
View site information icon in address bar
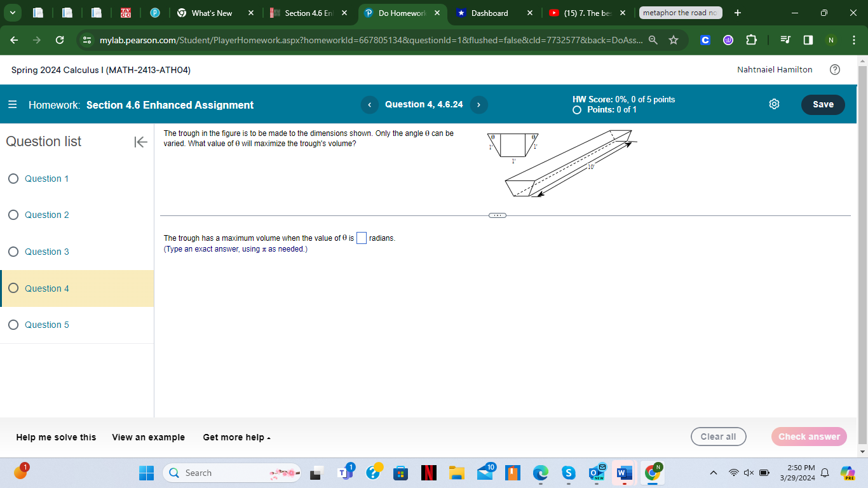pos(88,40)
